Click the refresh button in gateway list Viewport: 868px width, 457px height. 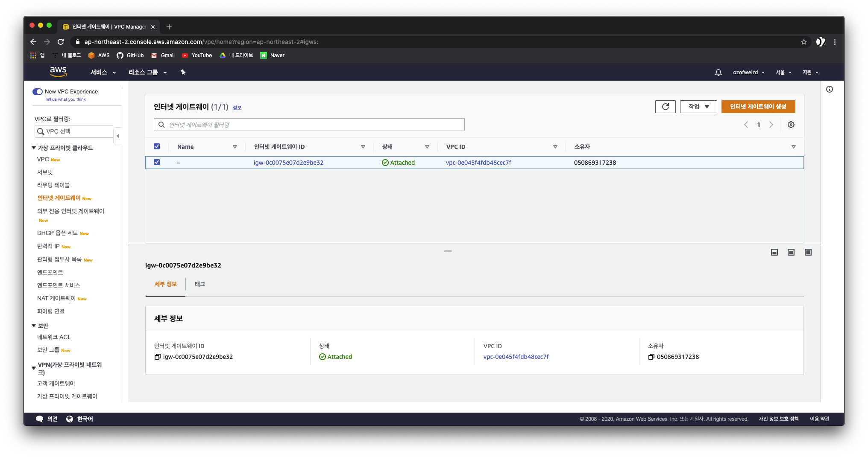pyautogui.click(x=666, y=107)
